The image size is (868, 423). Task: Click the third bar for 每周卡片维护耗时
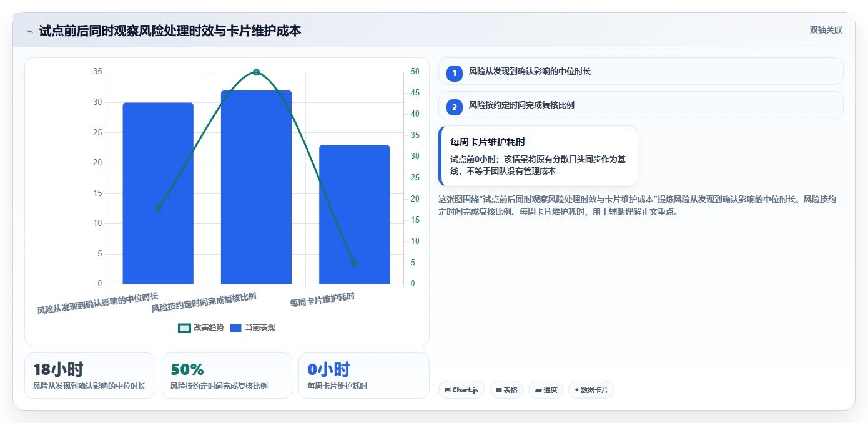[x=355, y=215]
